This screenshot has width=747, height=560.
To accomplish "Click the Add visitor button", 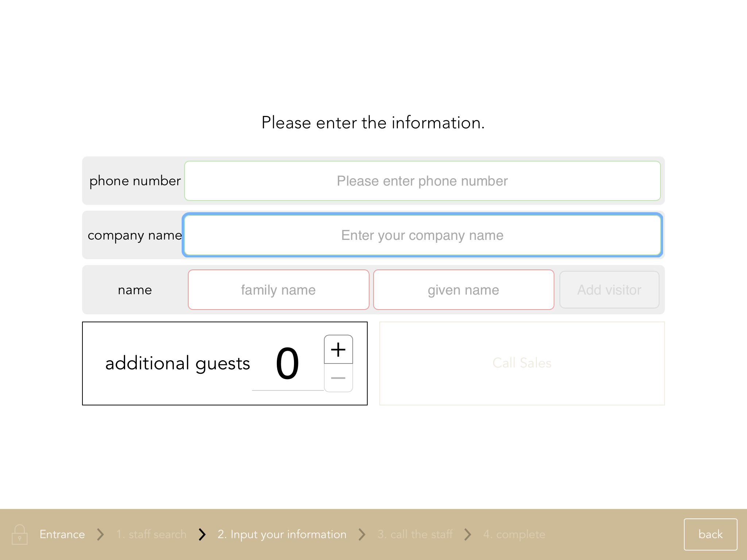I will tap(609, 289).
